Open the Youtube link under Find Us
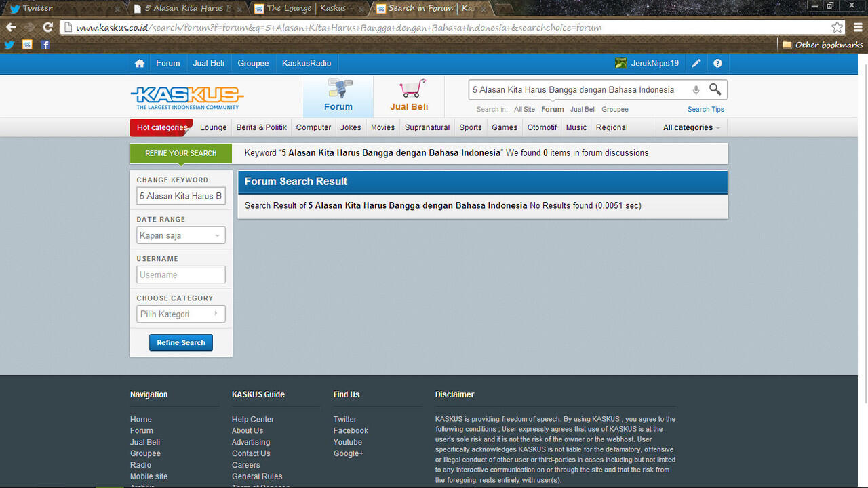 tap(348, 443)
